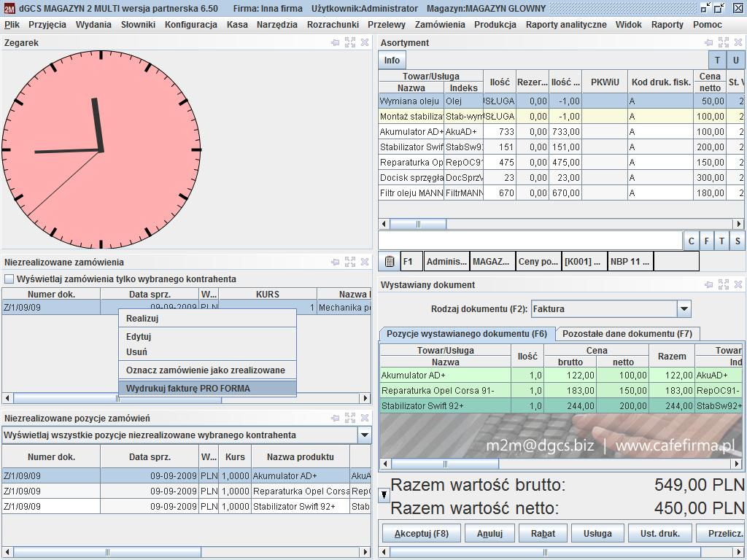This screenshot has width=747, height=560.
Task: Pin the Niezrealizowane pozycje zamówień panel
Action: tap(336, 418)
